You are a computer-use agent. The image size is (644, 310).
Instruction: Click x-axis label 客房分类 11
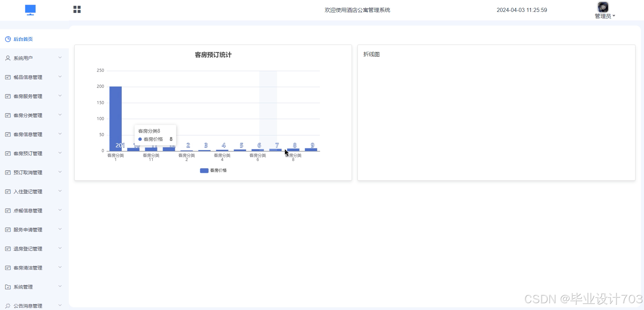click(151, 157)
